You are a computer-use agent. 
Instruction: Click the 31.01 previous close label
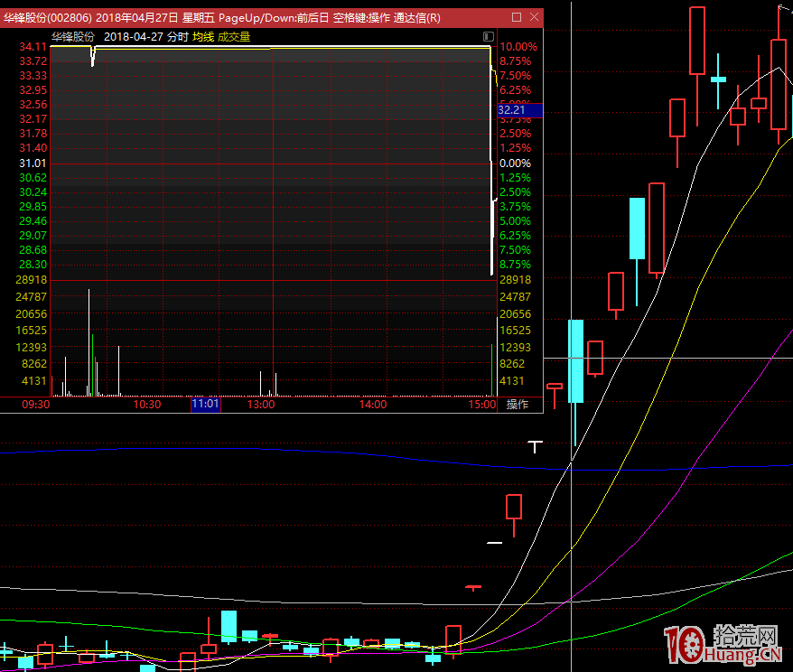tap(33, 163)
